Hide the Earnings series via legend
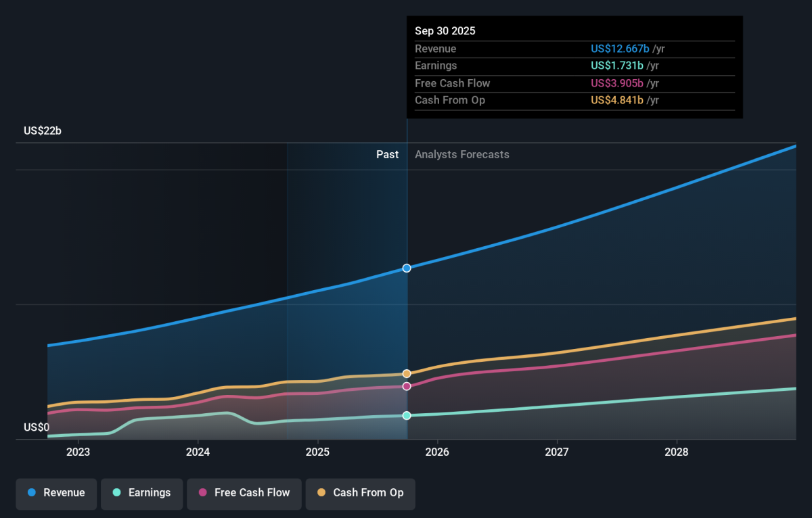This screenshot has width=812, height=518. pos(141,493)
